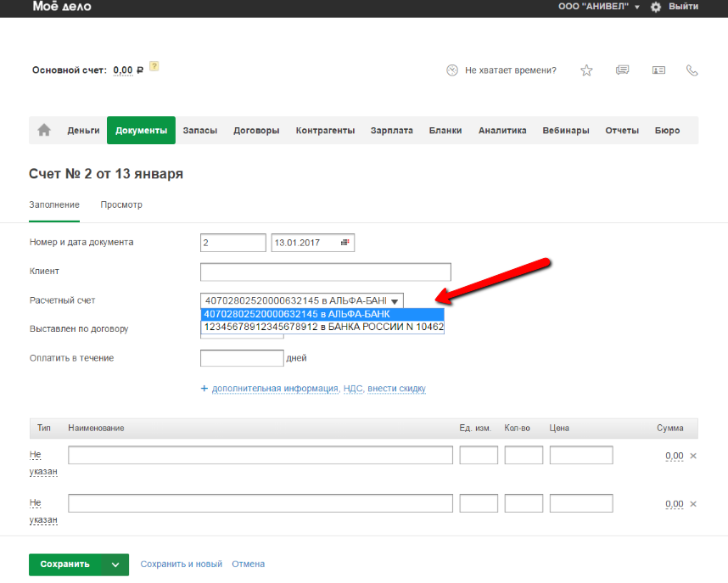728x583 pixels.
Task: Click into the Клиент input field
Action: (325, 272)
